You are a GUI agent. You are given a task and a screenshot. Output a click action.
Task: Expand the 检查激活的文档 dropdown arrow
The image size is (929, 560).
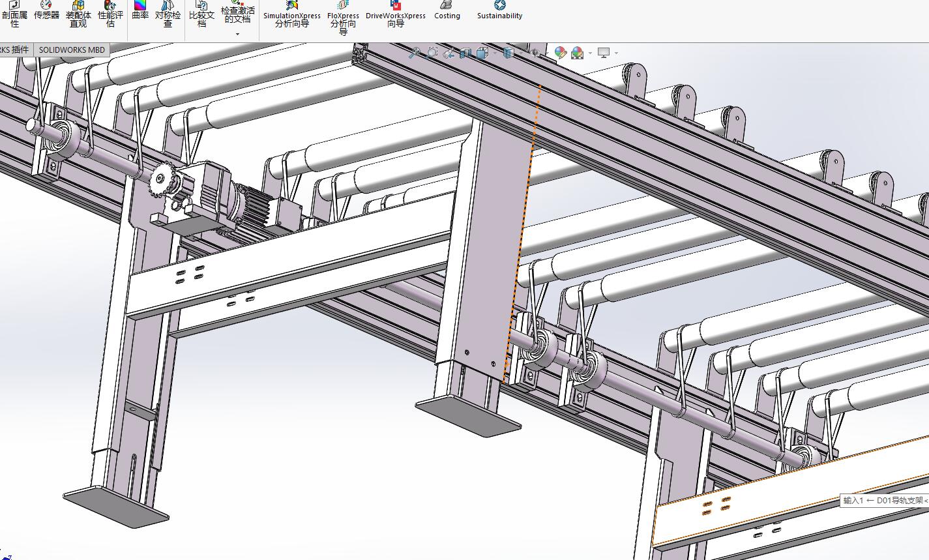coord(237,34)
